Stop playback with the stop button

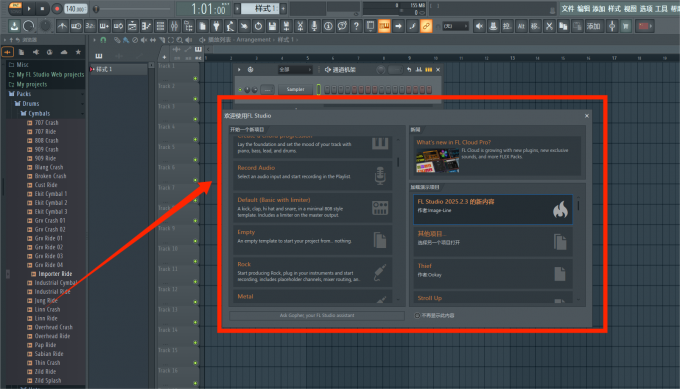[x=42, y=8]
